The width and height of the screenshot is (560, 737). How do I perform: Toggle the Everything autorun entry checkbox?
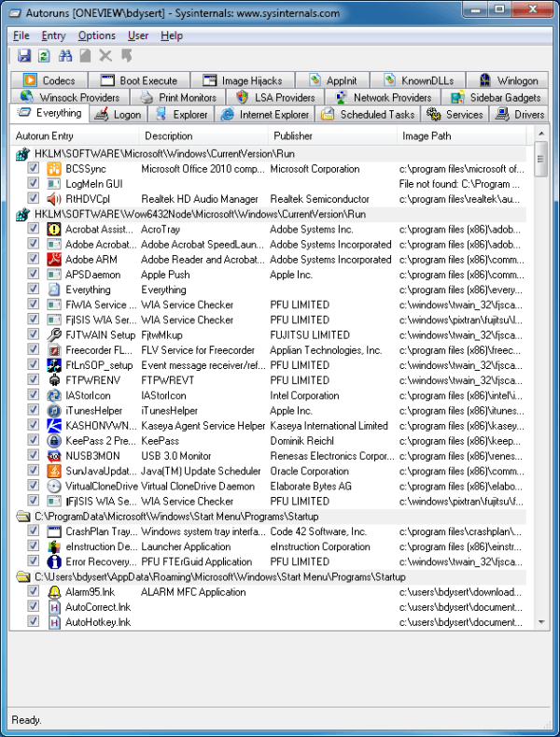[33, 289]
